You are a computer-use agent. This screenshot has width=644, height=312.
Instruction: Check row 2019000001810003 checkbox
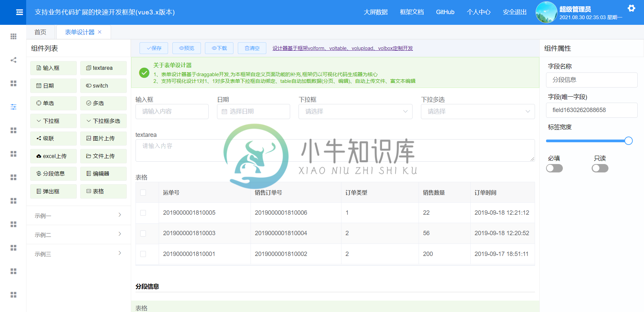pyautogui.click(x=143, y=233)
